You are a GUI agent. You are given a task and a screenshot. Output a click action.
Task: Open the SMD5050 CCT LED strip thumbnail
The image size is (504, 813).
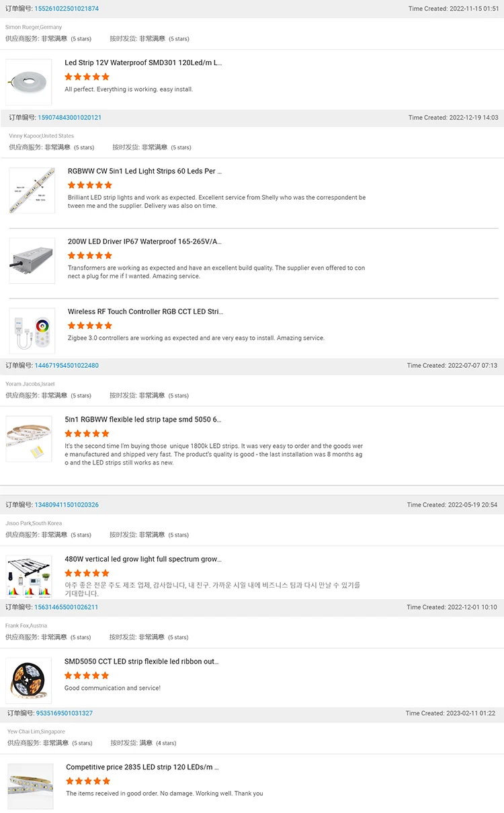pos(29,681)
